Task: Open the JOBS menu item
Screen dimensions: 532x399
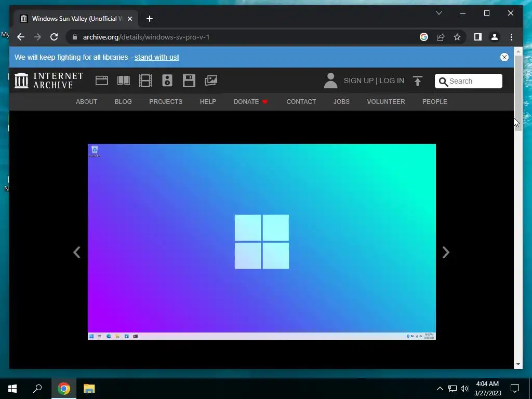Action: click(341, 101)
